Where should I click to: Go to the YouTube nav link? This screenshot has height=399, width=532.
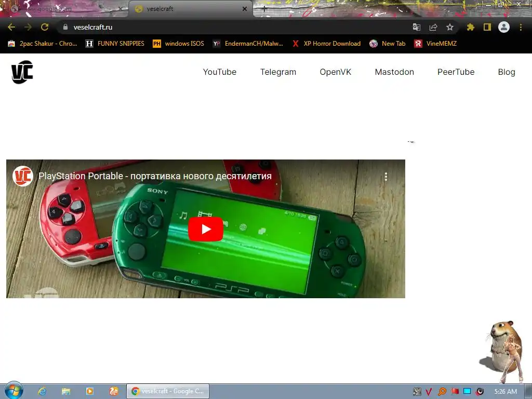pyautogui.click(x=220, y=72)
